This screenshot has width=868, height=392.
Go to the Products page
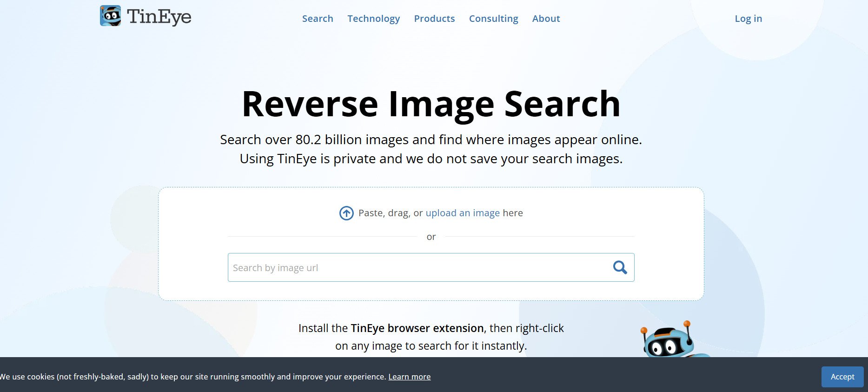coord(434,19)
